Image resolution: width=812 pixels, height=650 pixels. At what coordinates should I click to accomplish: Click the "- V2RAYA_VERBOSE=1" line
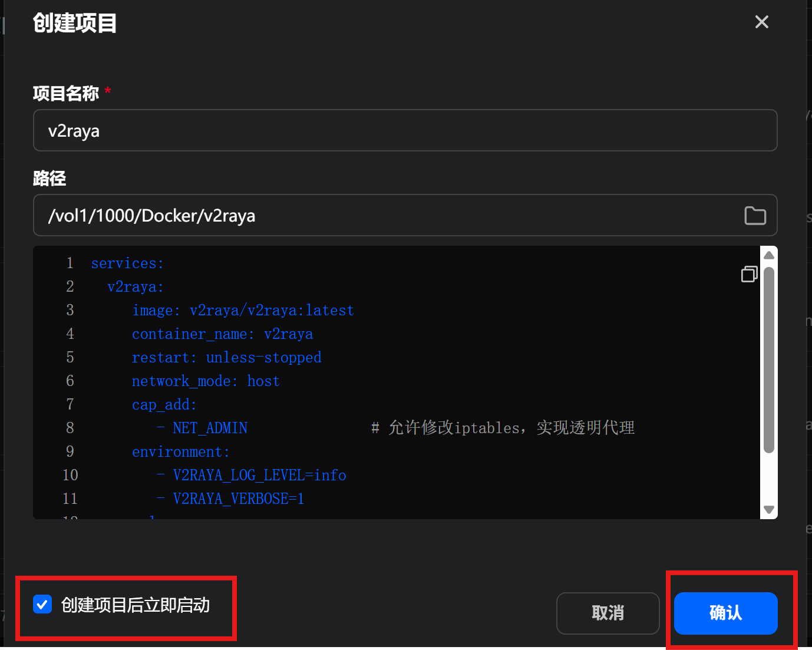230,499
